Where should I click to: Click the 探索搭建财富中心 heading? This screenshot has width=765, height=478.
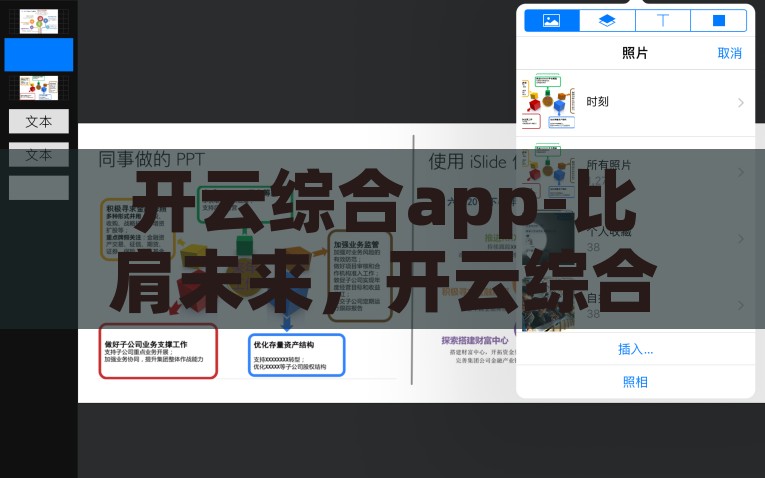pyautogui.click(x=475, y=340)
